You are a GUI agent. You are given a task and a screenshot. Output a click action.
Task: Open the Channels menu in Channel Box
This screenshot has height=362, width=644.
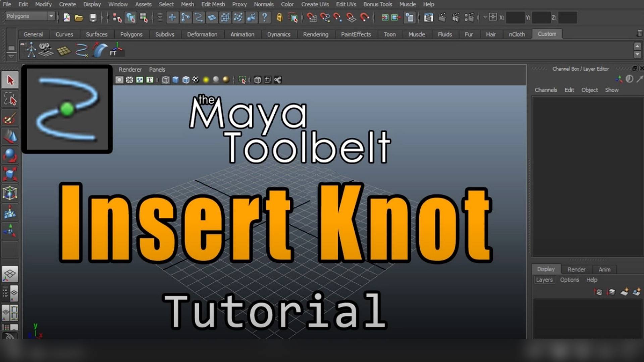click(546, 90)
